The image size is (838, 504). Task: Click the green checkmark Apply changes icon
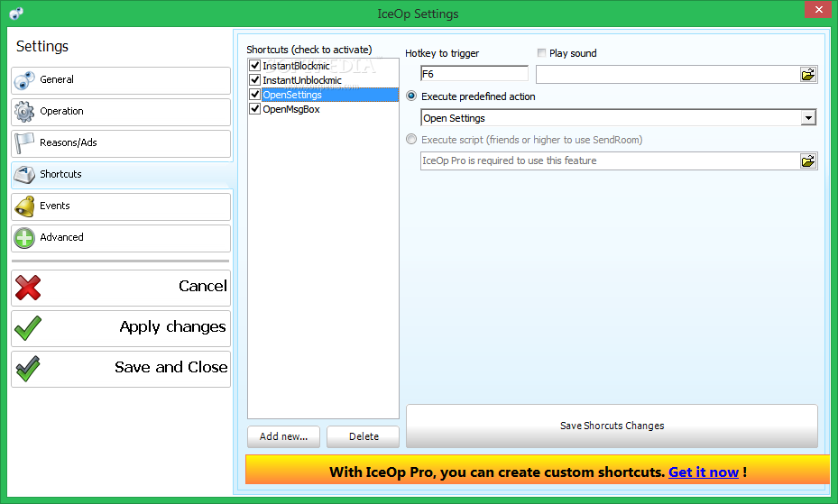pyautogui.click(x=28, y=328)
